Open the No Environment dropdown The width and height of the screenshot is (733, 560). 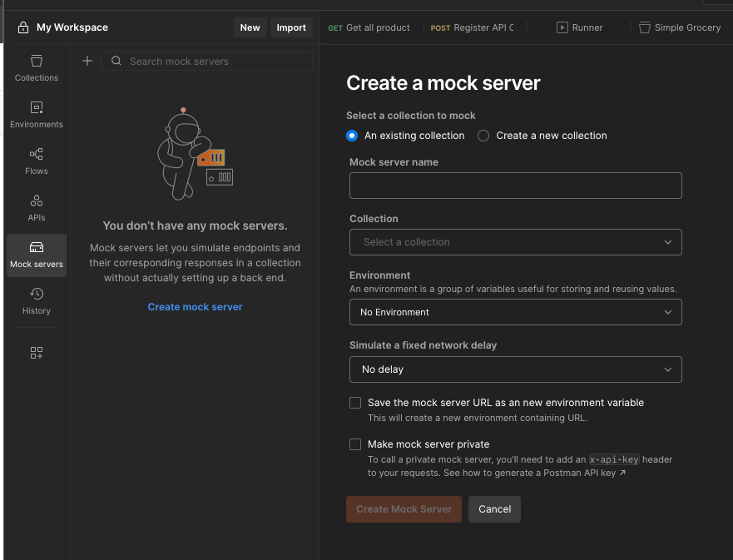(516, 312)
